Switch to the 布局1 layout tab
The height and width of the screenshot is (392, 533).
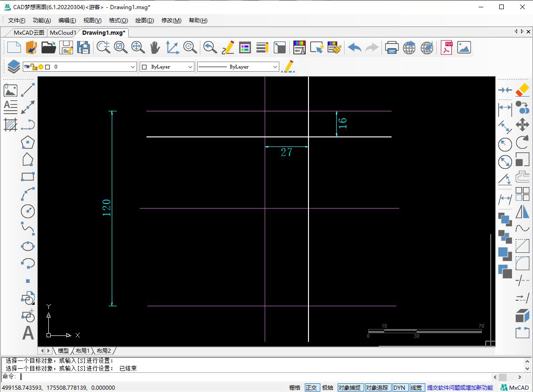[83, 350]
